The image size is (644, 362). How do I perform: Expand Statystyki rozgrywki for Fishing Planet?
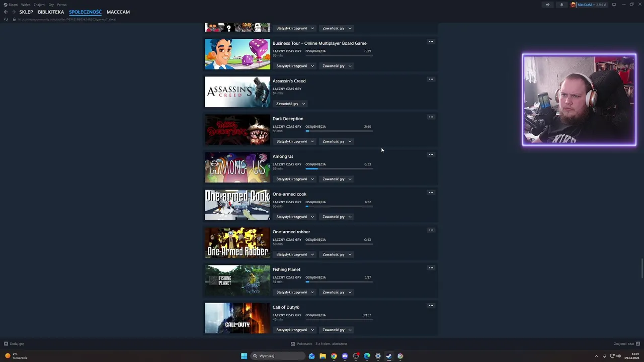click(x=295, y=292)
